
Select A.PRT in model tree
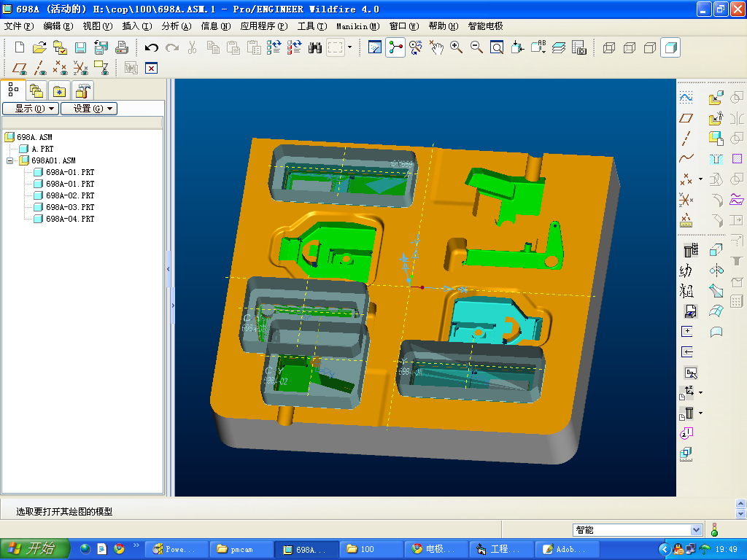tap(42, 149)
